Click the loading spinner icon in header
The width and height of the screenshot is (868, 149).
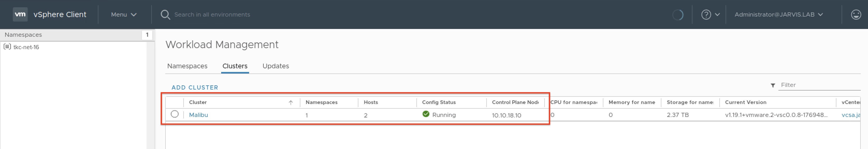click(678, 15)
